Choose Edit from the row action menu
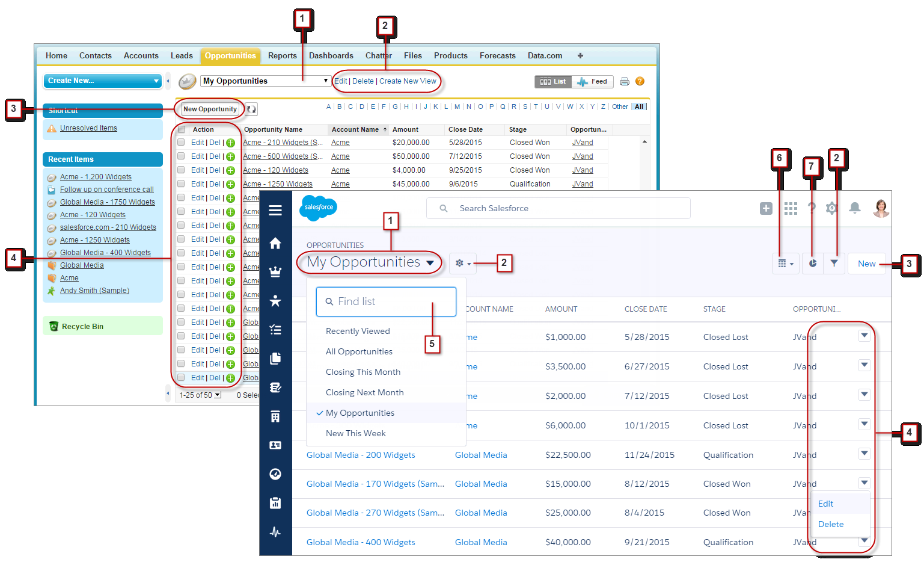Viewport: 924px width, 574px height. [x=825, y=504]
